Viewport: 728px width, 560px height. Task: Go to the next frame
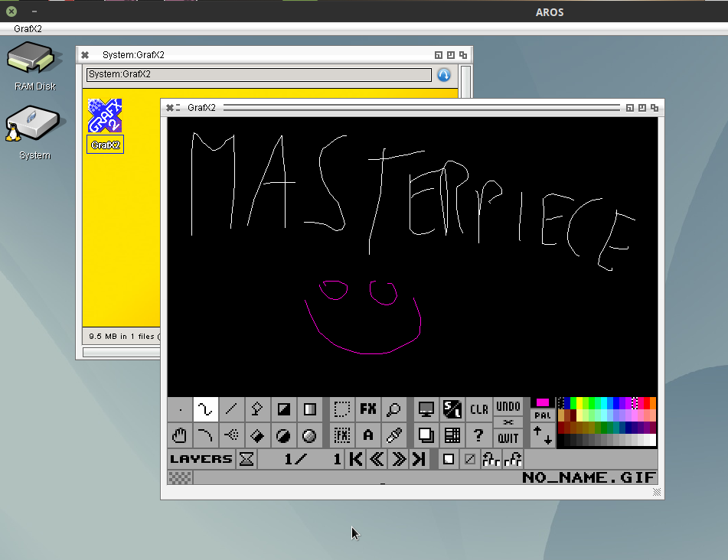click(x=398, y=459)
